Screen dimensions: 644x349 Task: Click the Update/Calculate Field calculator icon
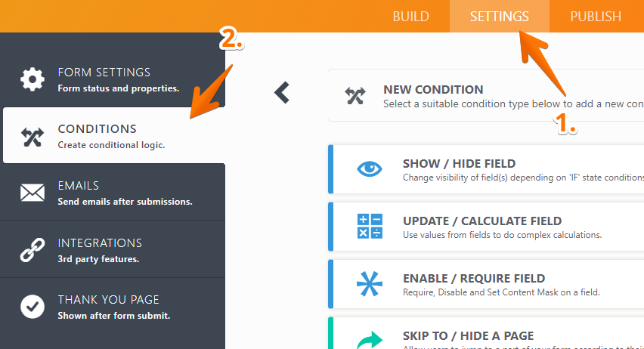[x=370, y=227]
